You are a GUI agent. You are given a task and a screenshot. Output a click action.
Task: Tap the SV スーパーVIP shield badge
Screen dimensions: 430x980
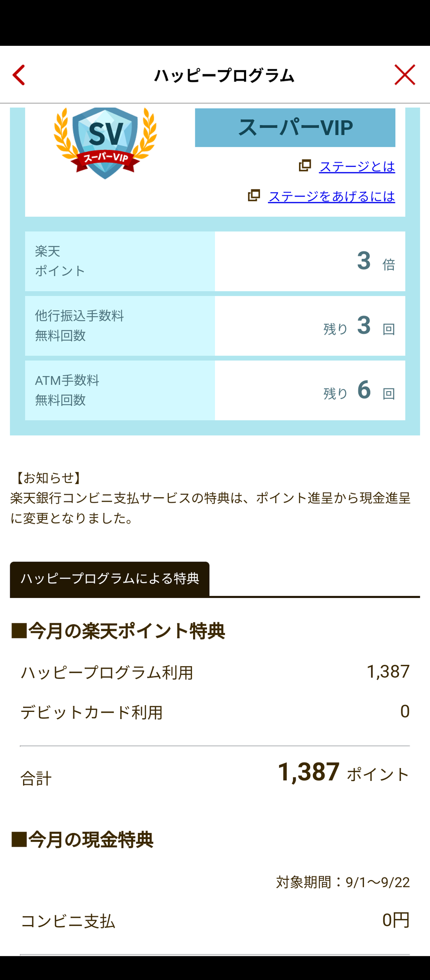point(105,142)
